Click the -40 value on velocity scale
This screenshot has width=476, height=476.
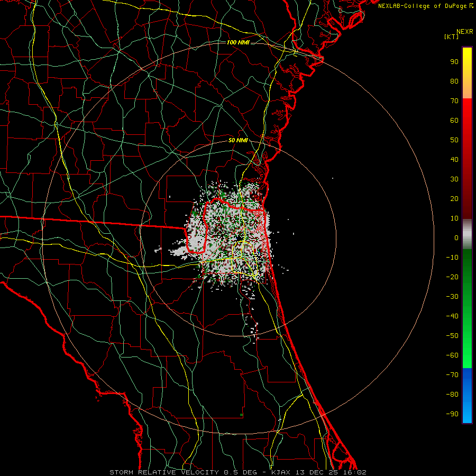pos(452,316)
